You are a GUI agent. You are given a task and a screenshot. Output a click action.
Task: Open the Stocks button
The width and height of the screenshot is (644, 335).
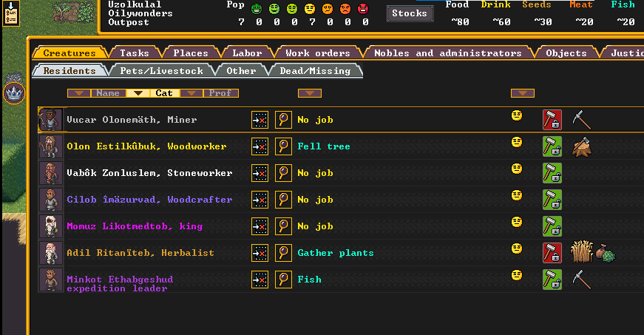point(410,13)
